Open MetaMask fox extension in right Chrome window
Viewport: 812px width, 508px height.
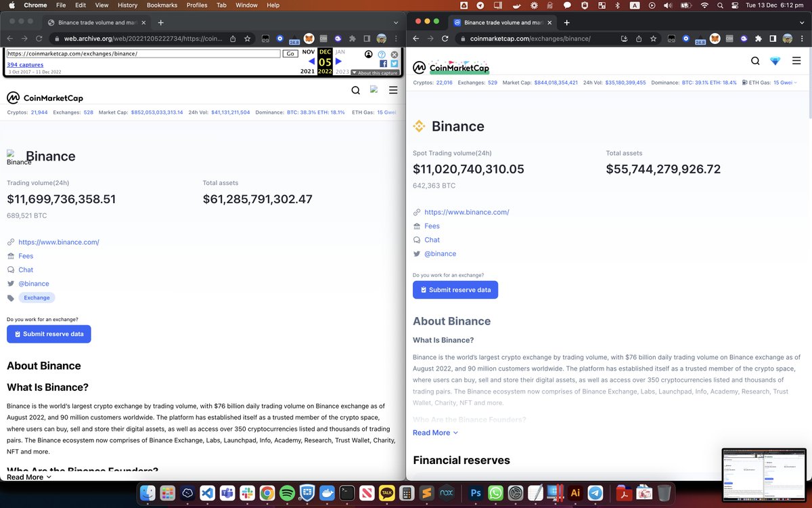point(715,39)
